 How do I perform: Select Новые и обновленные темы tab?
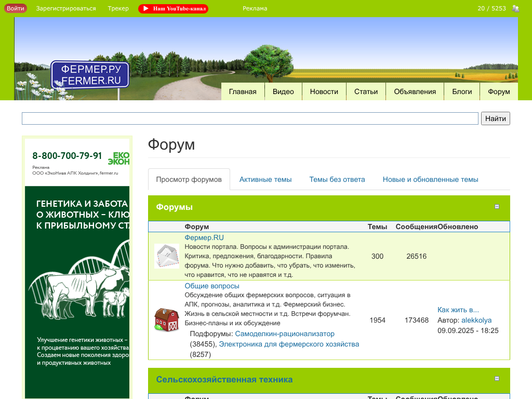430,179
